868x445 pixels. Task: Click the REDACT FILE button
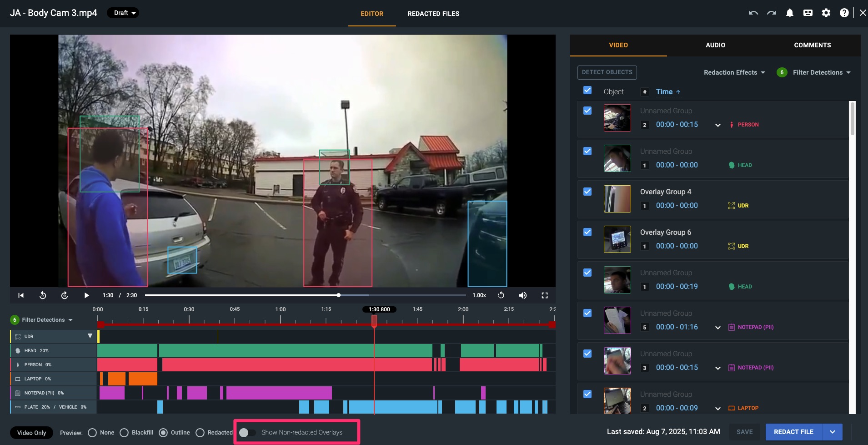[793, 432]
